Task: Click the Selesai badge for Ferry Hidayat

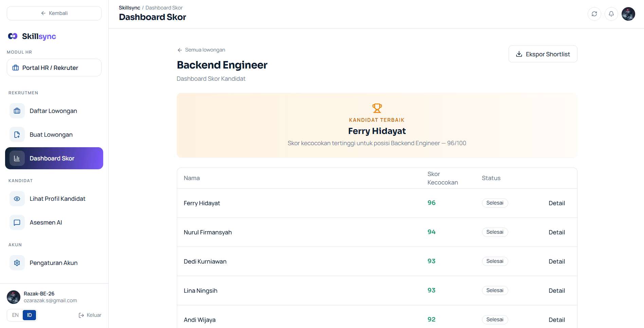Action: pyautogui.click(x=495, y=203)
